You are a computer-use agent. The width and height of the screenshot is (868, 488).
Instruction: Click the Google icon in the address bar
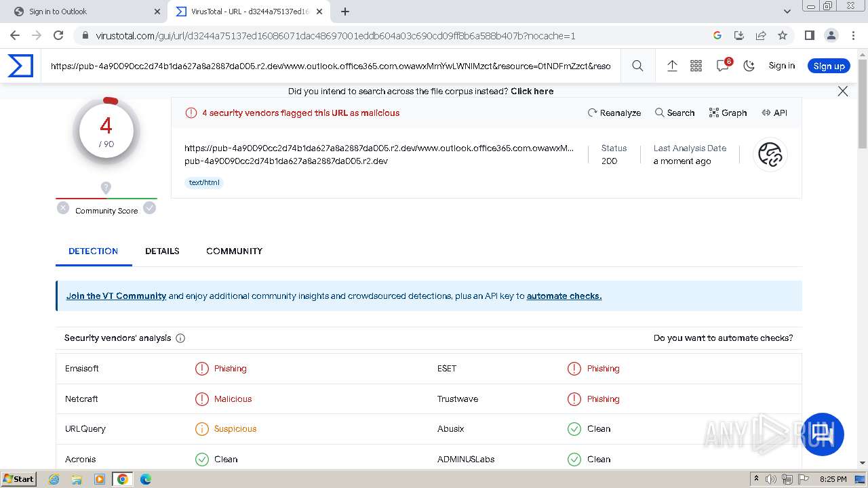(x=717, y=35)
